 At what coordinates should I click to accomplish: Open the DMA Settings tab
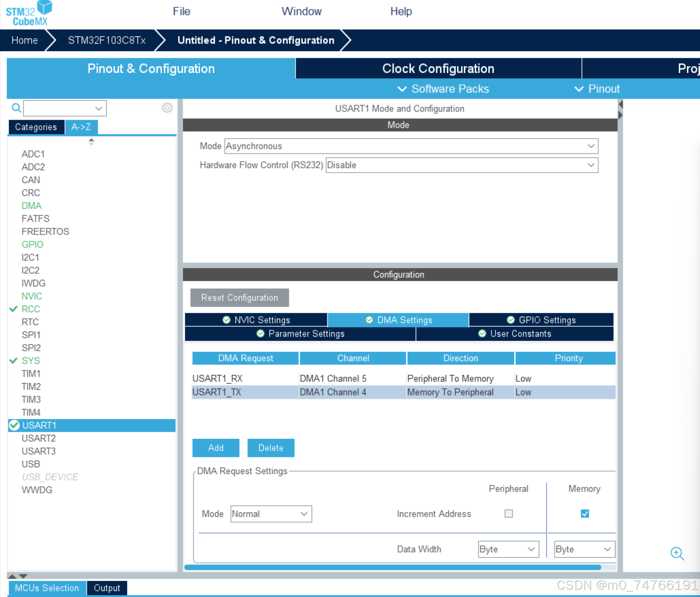tap(399, 320)
